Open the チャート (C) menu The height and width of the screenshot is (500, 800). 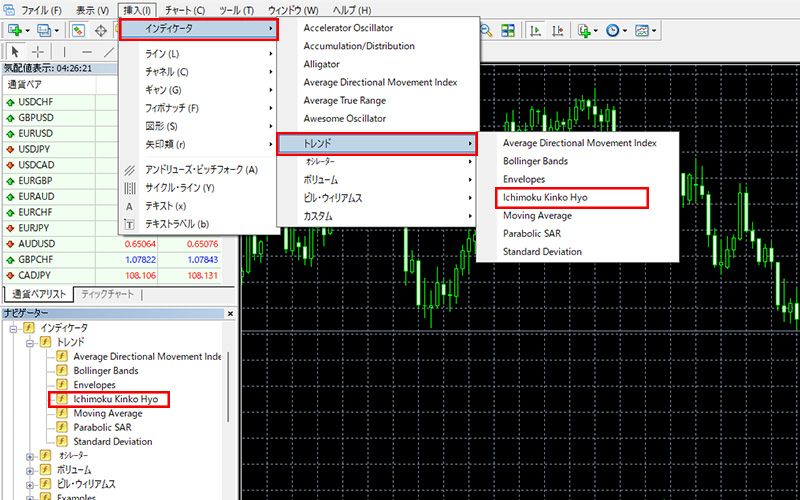click(184, 10)
